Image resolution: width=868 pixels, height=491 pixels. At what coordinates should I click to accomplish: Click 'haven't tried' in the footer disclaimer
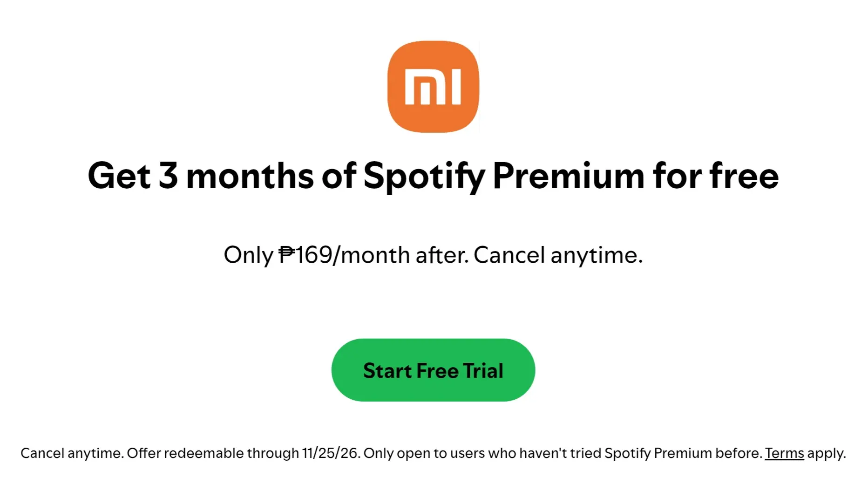click(560, 453)
